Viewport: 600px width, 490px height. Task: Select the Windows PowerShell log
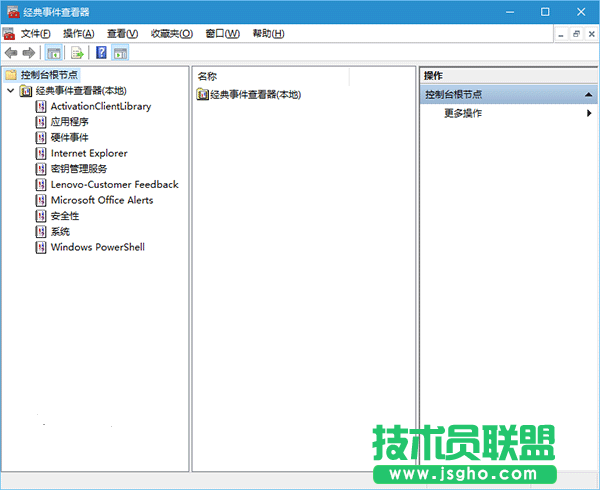(97, 247)
